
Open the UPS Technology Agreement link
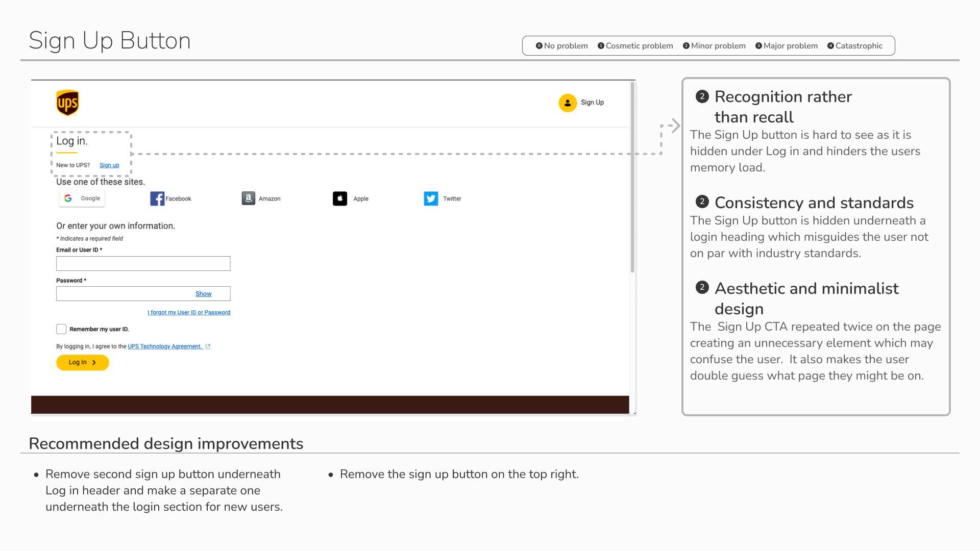tap(164, 346)
